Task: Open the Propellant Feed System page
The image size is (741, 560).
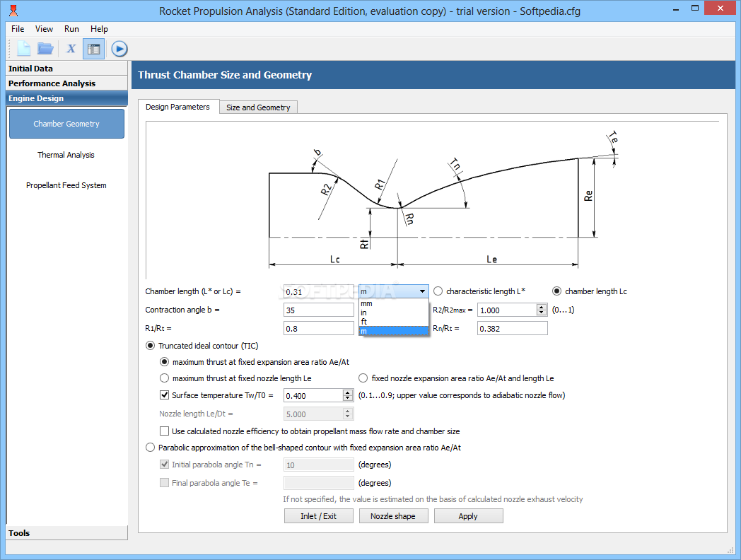Action: [x=66, y=185]
